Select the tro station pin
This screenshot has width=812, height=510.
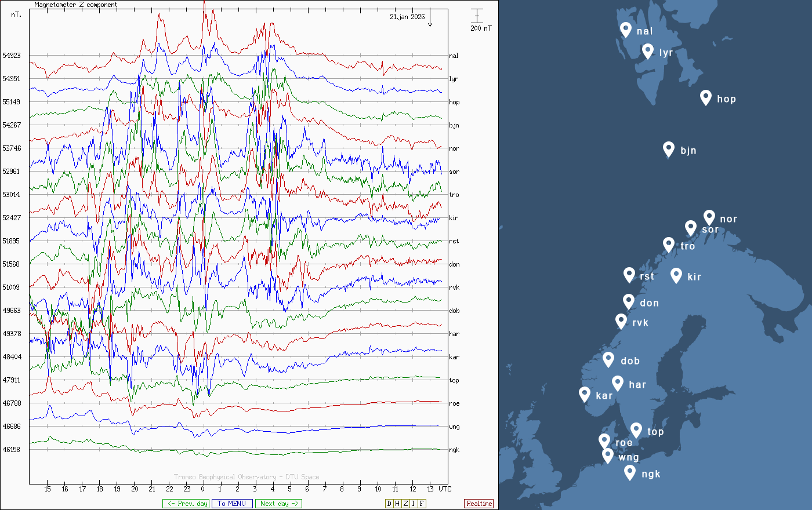coord(668,245)
